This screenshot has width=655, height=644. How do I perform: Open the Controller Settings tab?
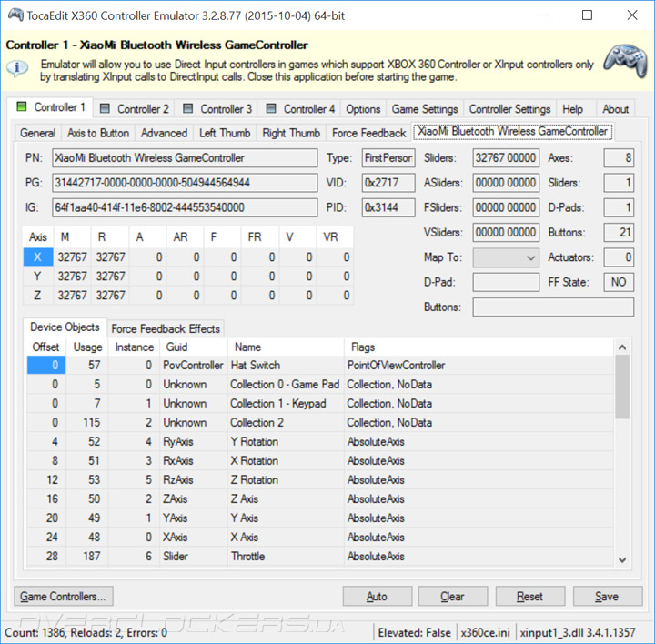[509, 109]
